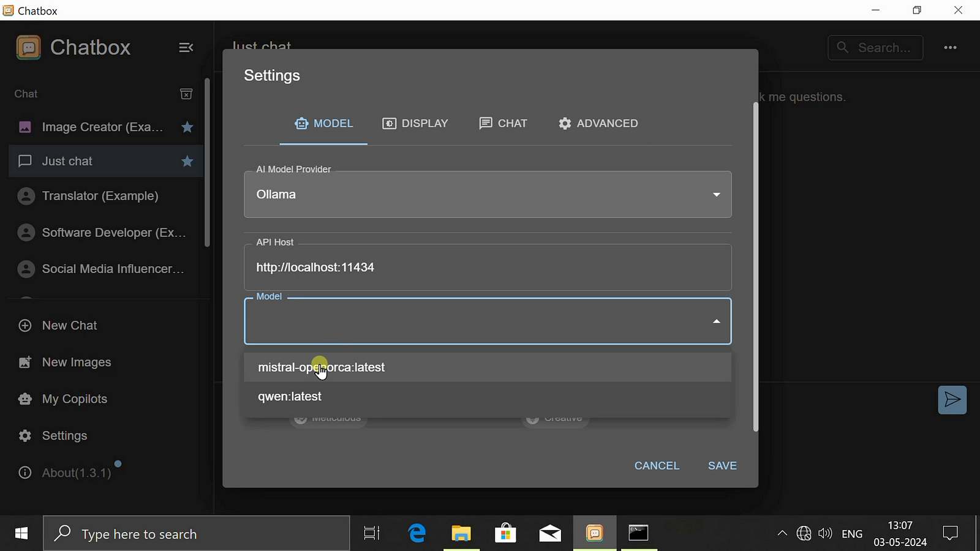Switch to the Display tab
The image size is (980, 551).
tap(415, 124)
